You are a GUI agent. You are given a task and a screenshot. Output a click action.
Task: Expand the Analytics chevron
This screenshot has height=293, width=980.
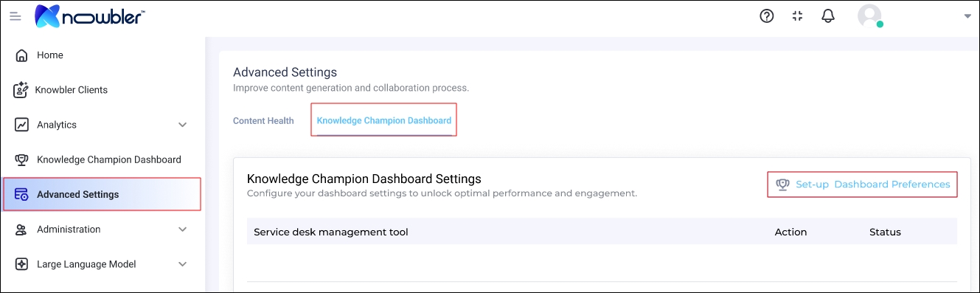click(x=183, y=125)
